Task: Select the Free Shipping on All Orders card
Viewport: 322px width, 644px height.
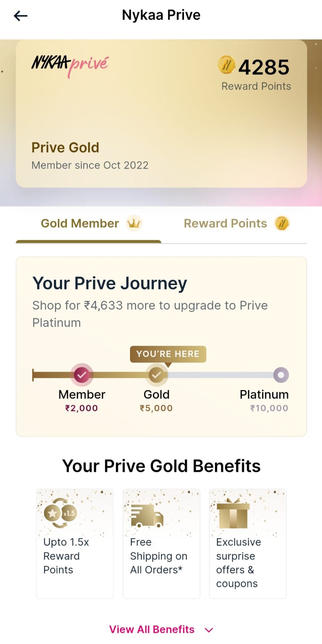Action: click(x=161, y=543)
